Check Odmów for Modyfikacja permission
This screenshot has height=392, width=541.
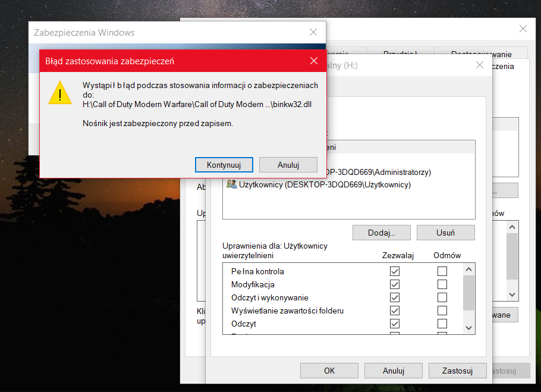click(442, 284)
